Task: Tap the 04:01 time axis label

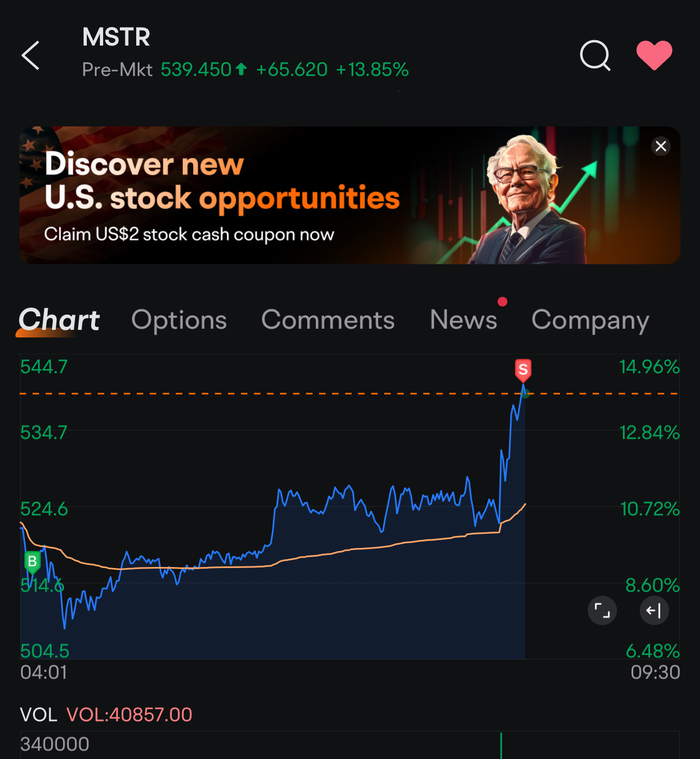Action: click(x=43, y=672)
